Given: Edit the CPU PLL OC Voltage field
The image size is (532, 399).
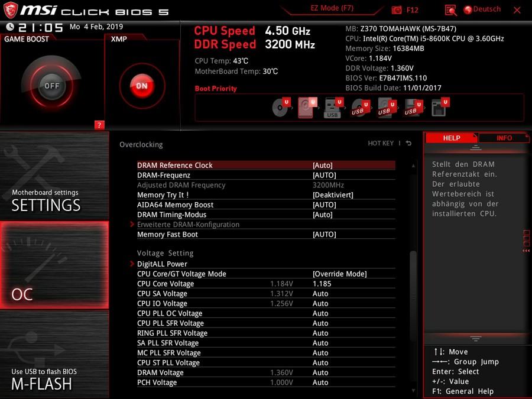Looking at the screenshot, I should tap(320, 313).
